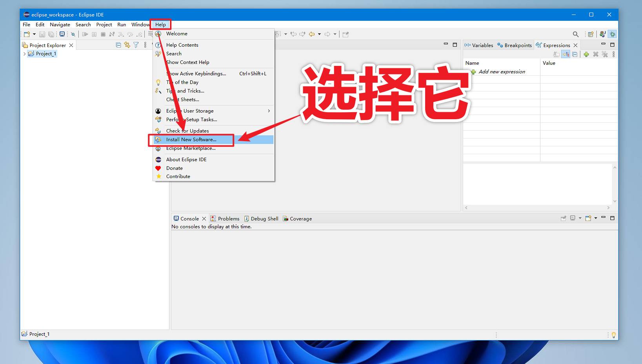Viewport: 642px width, 364px height.
Task: Select Welcome from Help menu
Action: coord(213,34)
